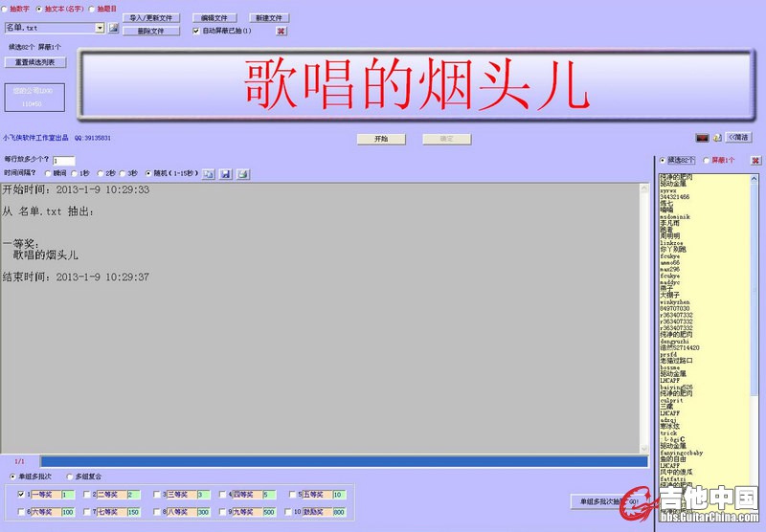
Task: Select 周明明 in candidate list
Action: (669, 236)
